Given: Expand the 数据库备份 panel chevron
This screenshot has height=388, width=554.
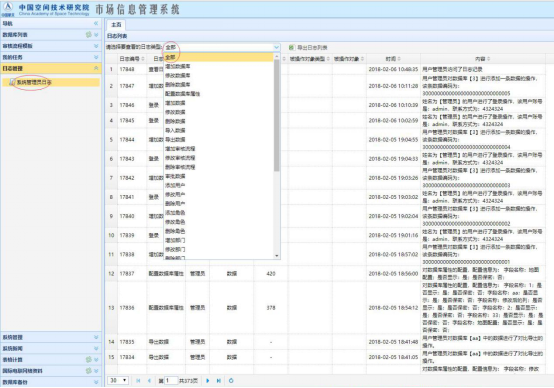Looking at the screenshot, I should point(96,382).
